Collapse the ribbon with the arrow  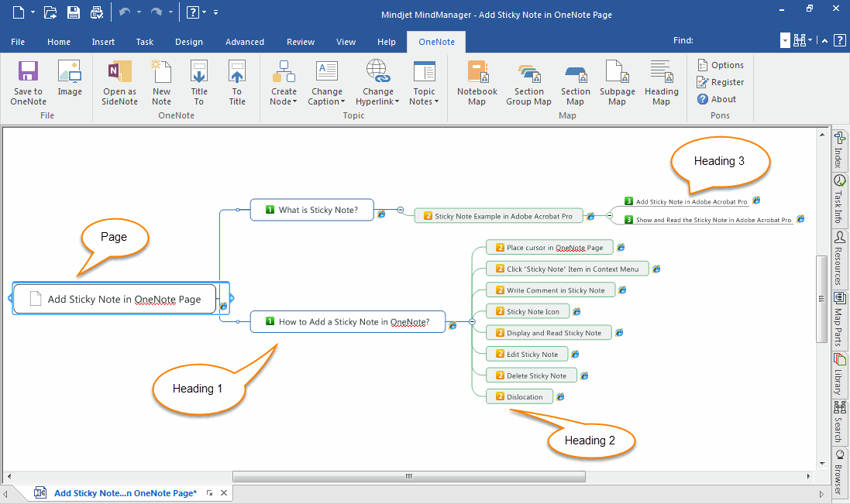(x=824, y=40)
